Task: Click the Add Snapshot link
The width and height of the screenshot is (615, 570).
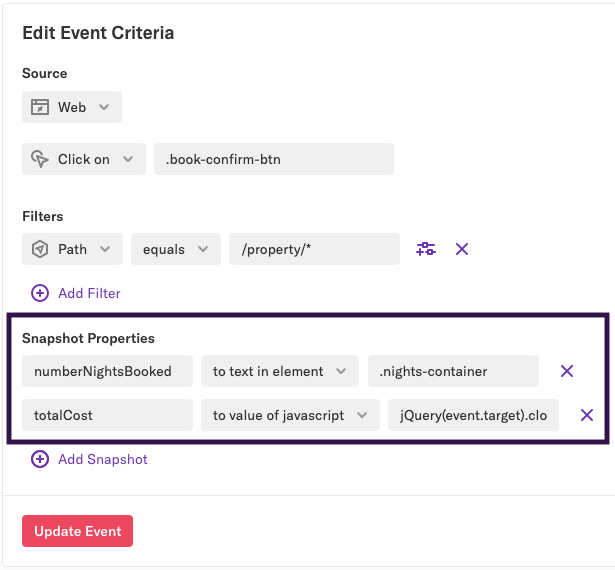Action: coord(102,459)
